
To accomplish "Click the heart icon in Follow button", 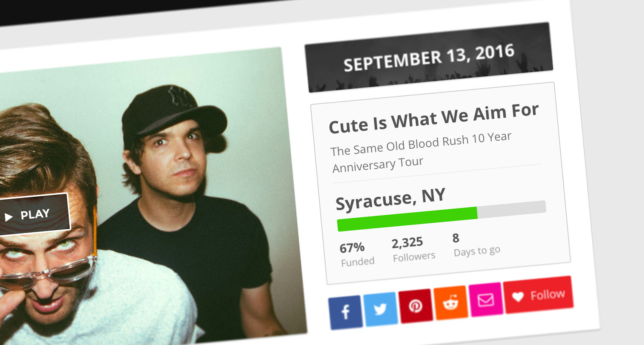I will tap(518, 297).
